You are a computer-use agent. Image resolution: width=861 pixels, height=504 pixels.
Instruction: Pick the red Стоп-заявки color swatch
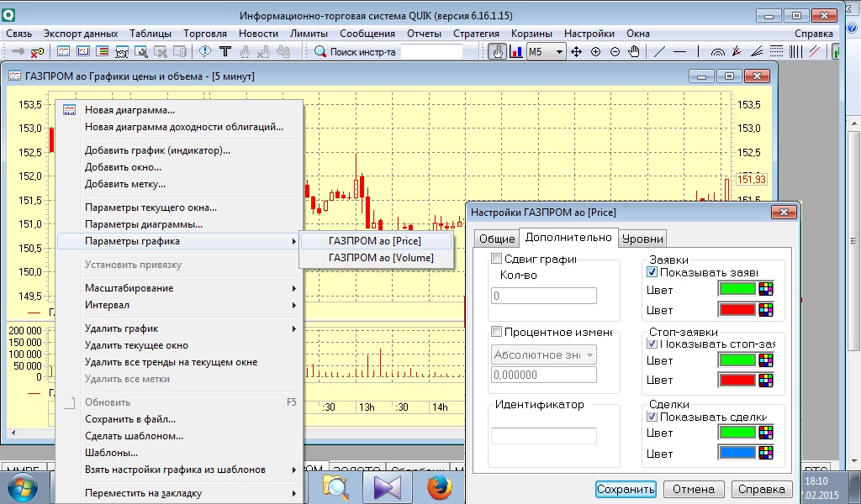pyautogui.click(x=737, y=380)
